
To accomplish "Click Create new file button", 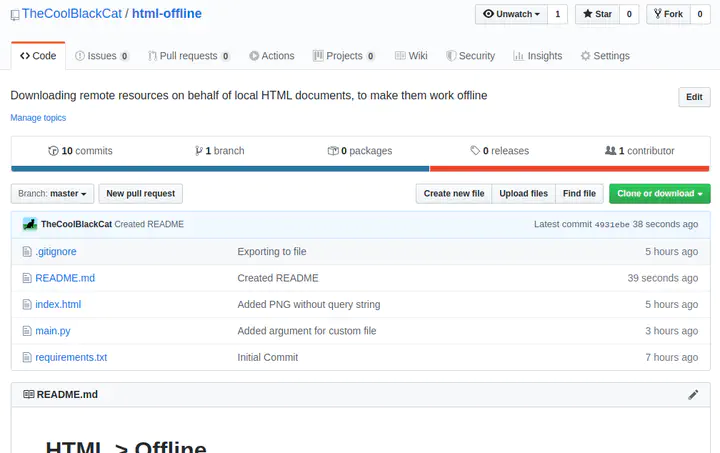I will click(454, 194).
